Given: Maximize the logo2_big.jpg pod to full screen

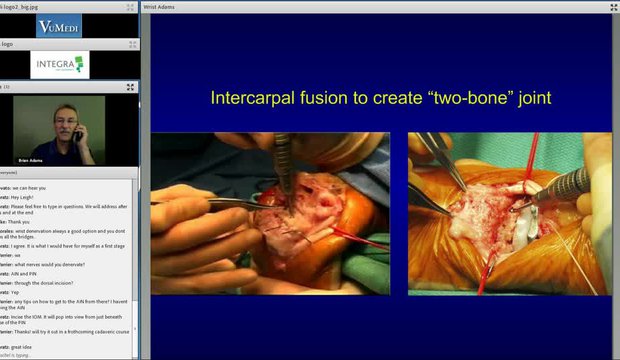Looking at the screenshot, I should [x=130, y=8].
